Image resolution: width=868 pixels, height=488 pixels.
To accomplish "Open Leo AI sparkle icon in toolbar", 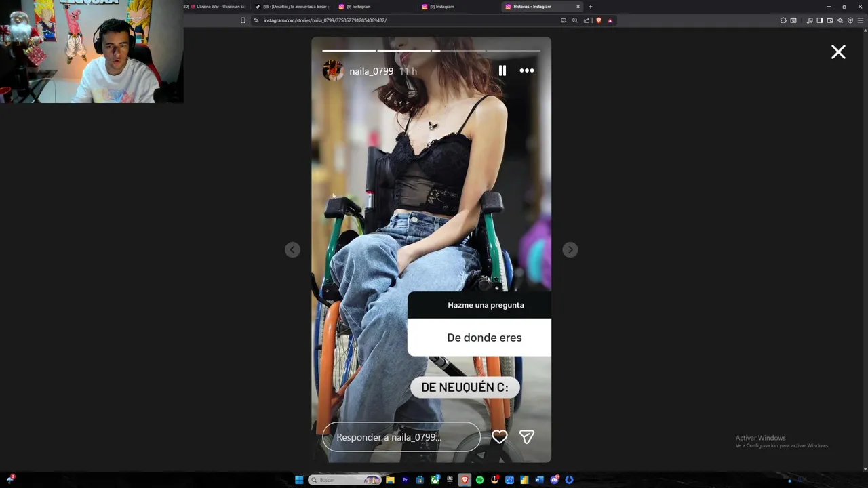I will [840, 20].
